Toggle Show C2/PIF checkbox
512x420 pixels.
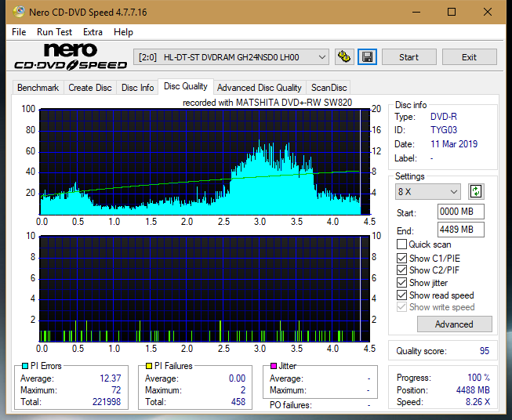tap(401, 270)
